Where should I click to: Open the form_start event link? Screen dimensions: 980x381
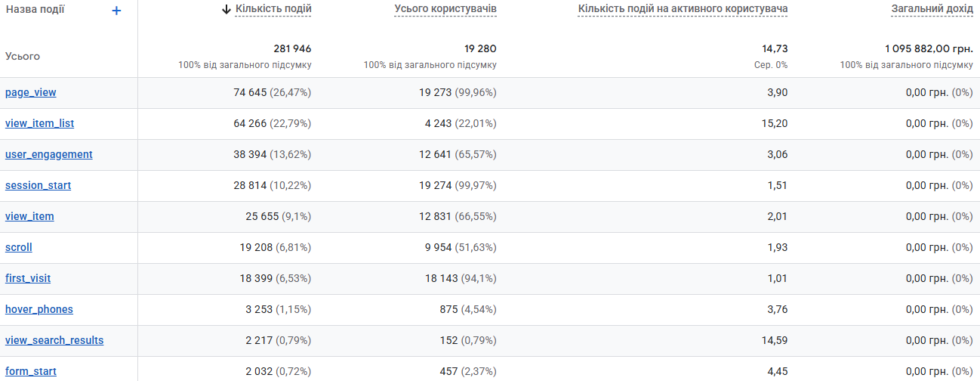[x=31, y=371]
